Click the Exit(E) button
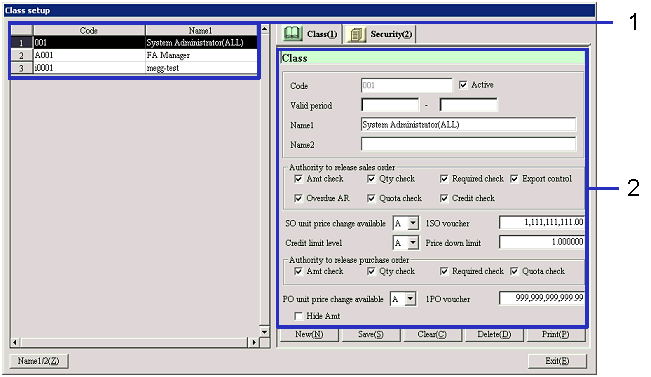651x377 pixels. (x=557, y=361)
